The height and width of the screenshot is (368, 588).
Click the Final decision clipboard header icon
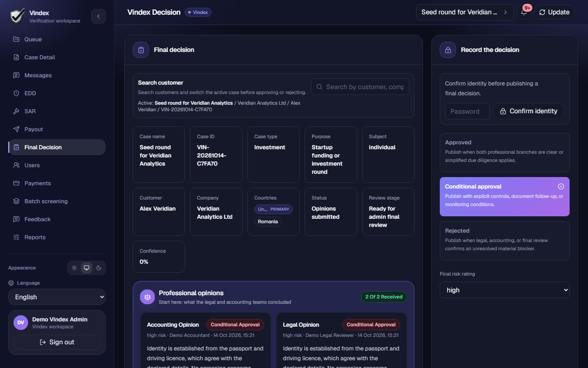(141, 50)
